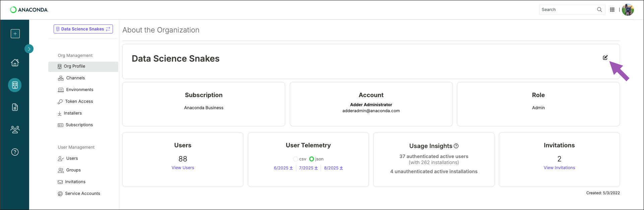Click the help question mark sidebar icon
The width and height of the screenshot is (644, 210).
pyautogui.click(x=15, y=152)
